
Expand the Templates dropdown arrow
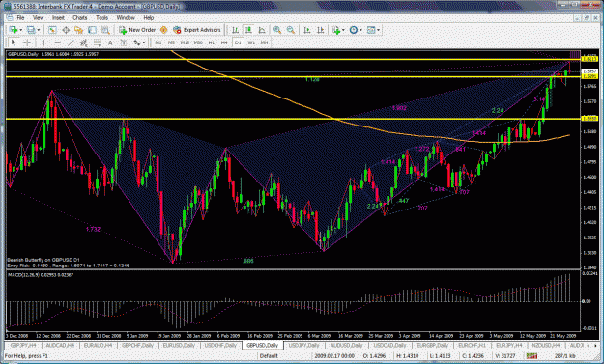click(x=378, y=30)
